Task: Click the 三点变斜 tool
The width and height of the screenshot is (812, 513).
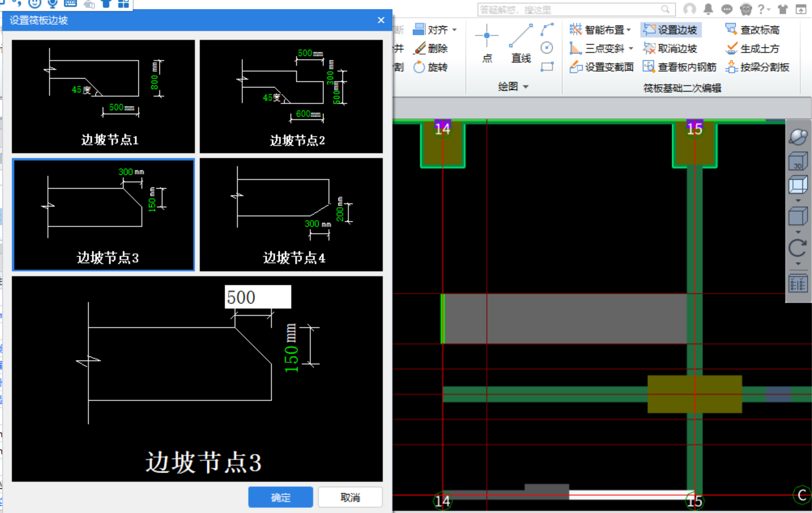Action: pos(597,49)
